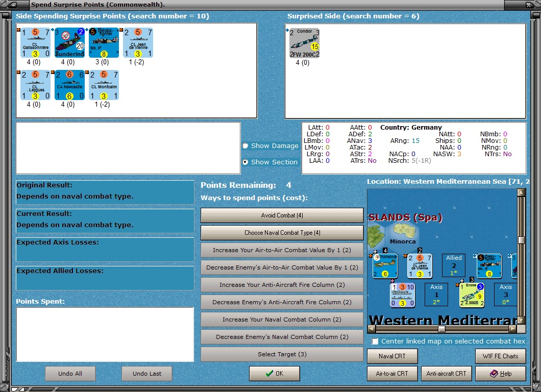Viewport: 541px width, 392px height.
Task: Click the map vertical scrollbar up arrow
Action: 521,192
